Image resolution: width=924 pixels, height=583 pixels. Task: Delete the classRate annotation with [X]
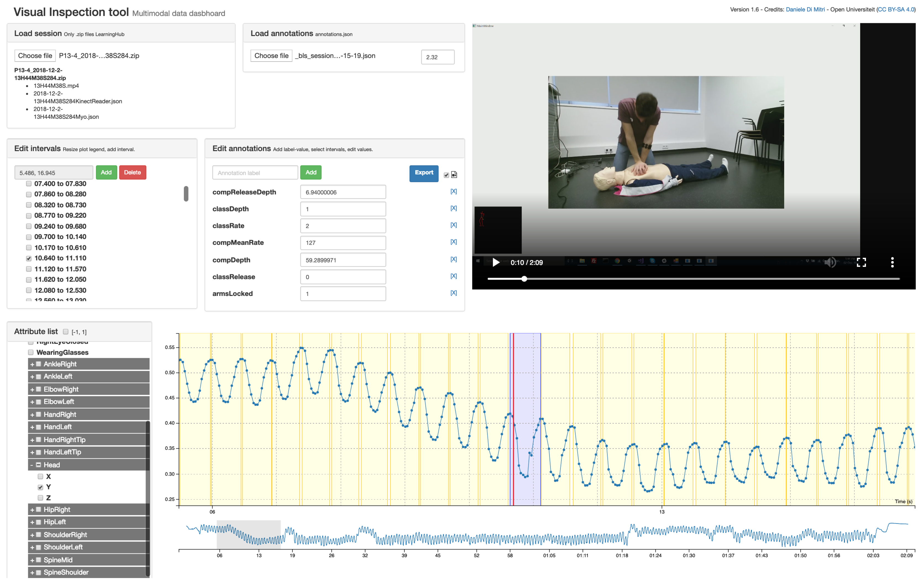(x=453, y=225)
